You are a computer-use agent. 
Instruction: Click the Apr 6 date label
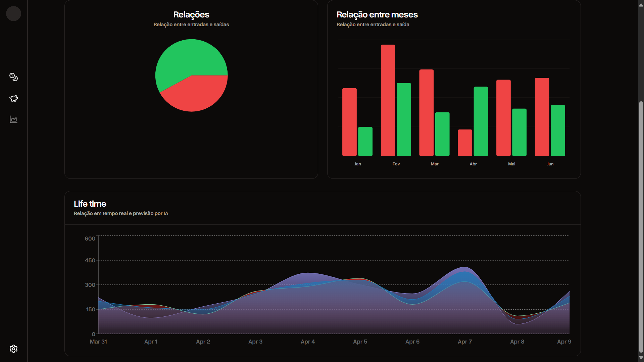pyautogui.click(x=412, y=342)
